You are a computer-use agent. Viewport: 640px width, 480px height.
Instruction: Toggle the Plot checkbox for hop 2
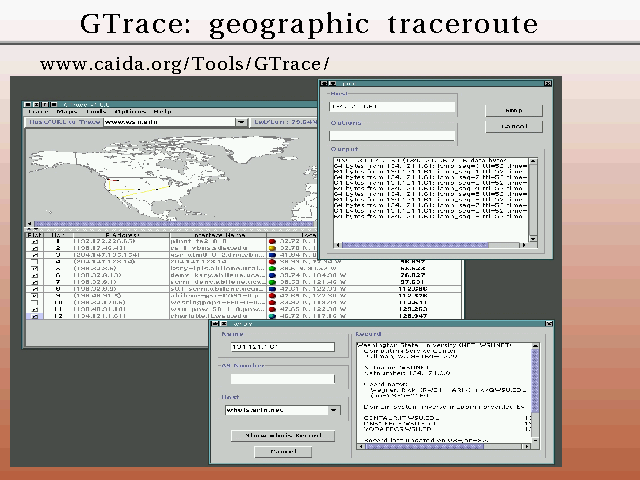(x=35, y=248)
